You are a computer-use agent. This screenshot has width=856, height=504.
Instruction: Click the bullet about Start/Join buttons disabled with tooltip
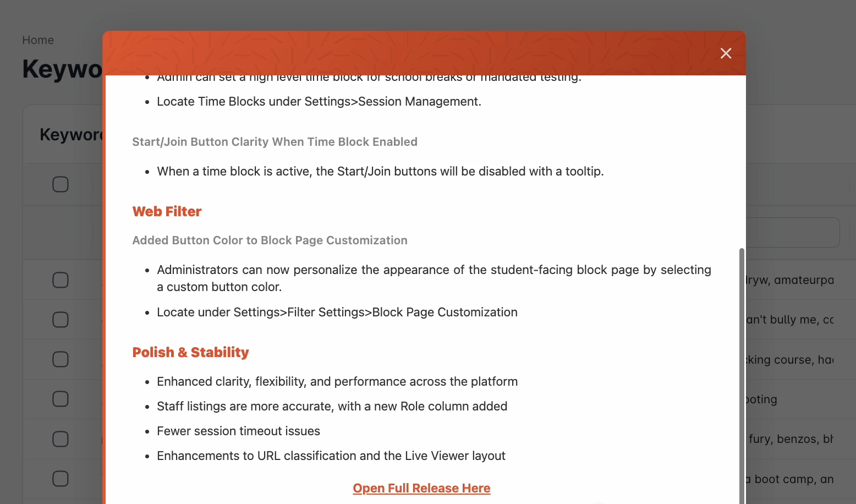click(x=380, y=172)
